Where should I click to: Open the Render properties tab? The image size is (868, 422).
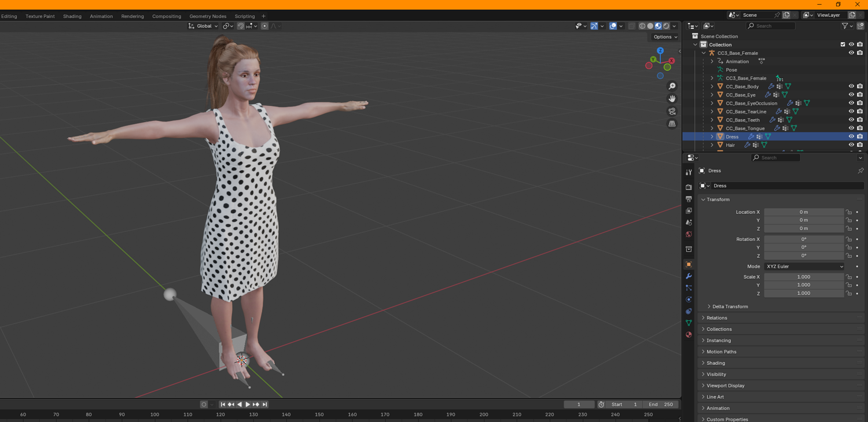(689, 187)
